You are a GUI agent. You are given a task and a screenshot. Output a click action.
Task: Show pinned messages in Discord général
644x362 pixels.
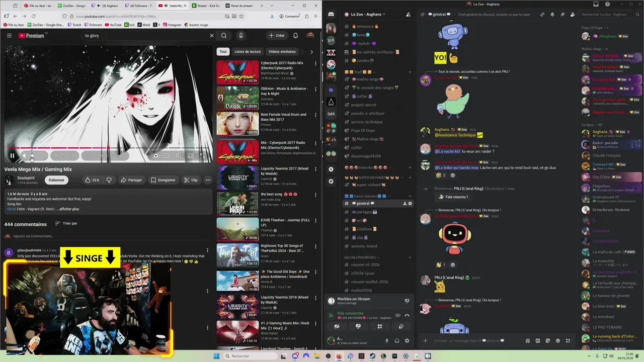pyautogui.click(x=562, y=15)
